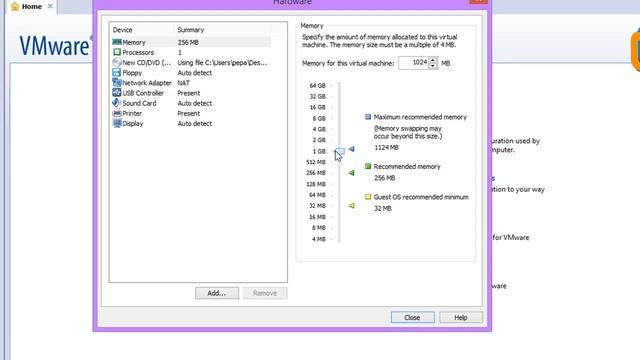Click the 4 MB scale label
Viewport: 640px width, 360px height.
319,239
